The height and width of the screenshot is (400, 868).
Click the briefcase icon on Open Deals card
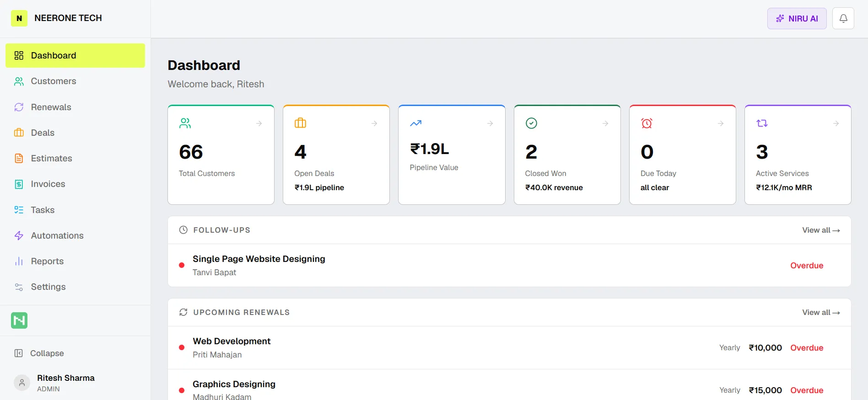point(300,123)
